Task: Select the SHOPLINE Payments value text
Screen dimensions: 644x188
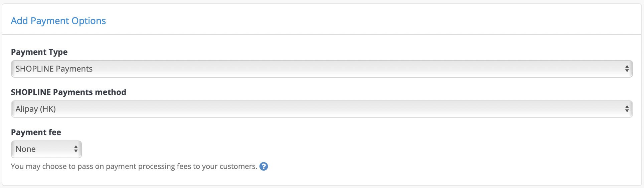Action: tap(54, 69)
